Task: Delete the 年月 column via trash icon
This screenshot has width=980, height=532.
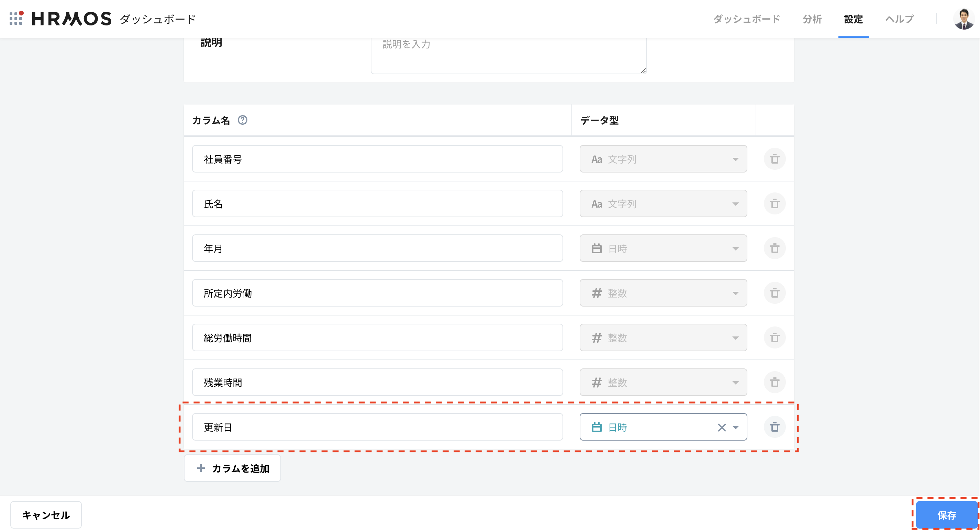Action: (774, 248)
